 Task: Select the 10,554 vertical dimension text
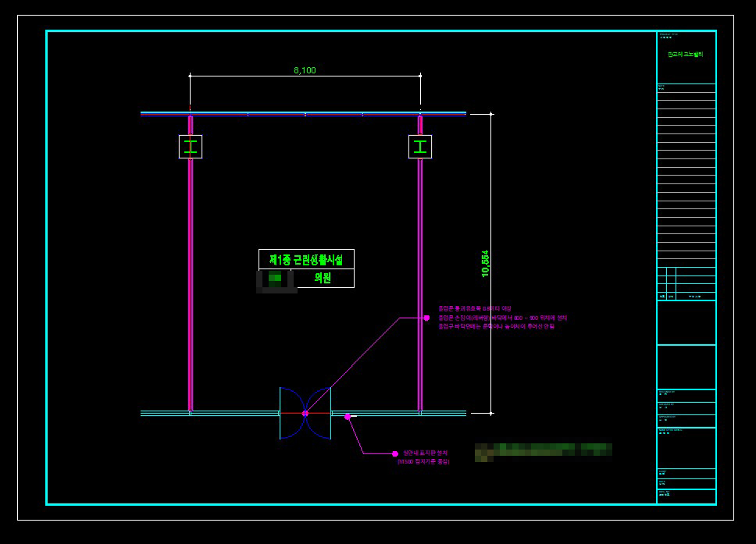click(485, 264)
